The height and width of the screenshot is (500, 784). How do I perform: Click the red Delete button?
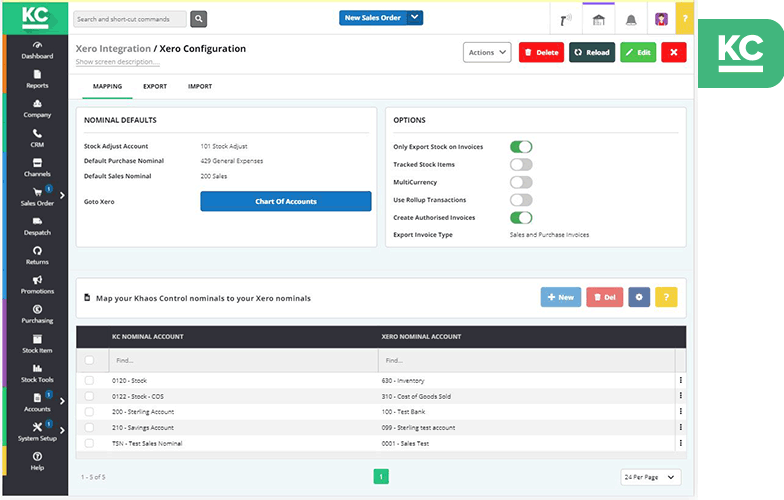point(542,52)
